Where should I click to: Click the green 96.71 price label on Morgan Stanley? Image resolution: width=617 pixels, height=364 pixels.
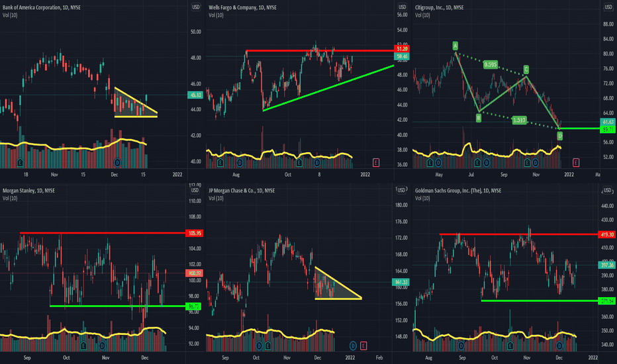pyautogui.click(x=193, y=306)
